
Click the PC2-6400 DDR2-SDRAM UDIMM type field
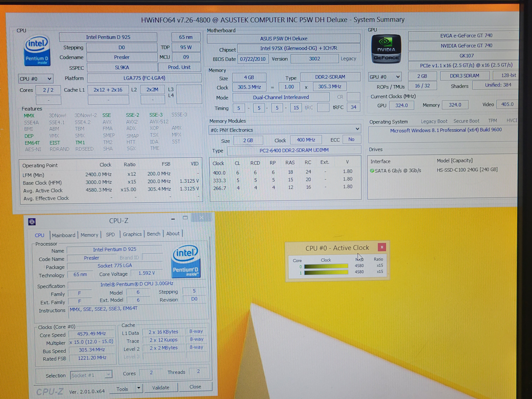294,150
